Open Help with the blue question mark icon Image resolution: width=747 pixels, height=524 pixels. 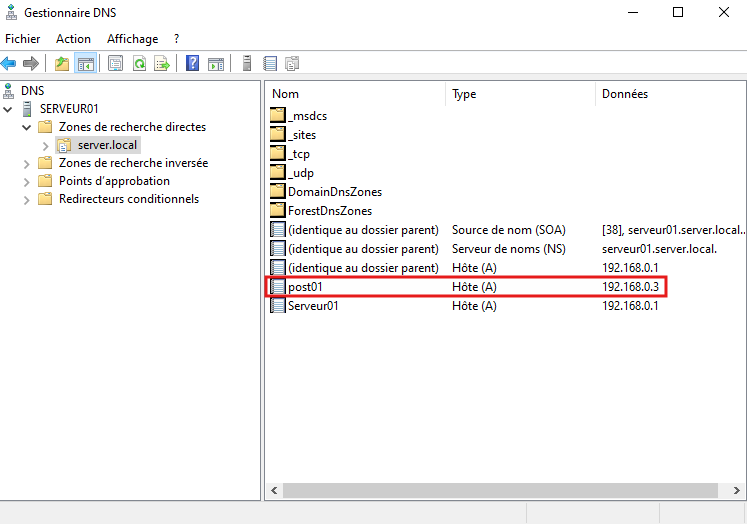tap(192, 64)
